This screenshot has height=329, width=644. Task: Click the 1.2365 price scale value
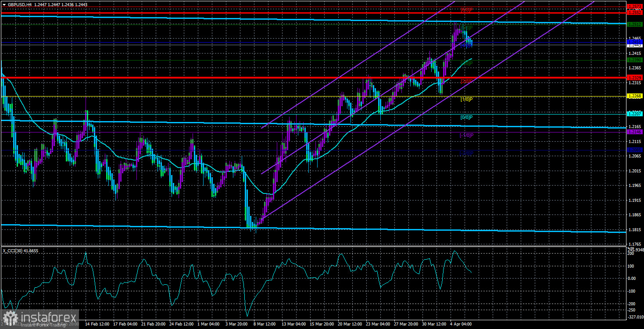tap(634, 68)
